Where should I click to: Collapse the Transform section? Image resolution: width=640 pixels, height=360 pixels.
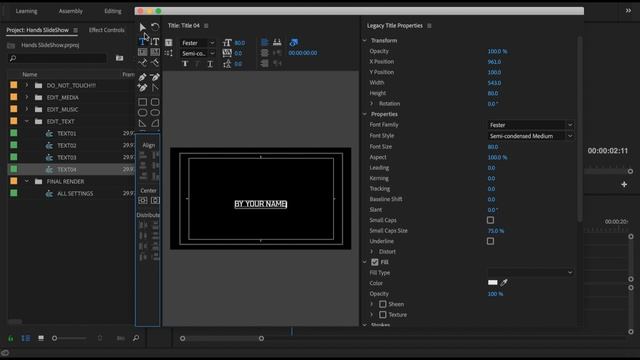(364, 40)
